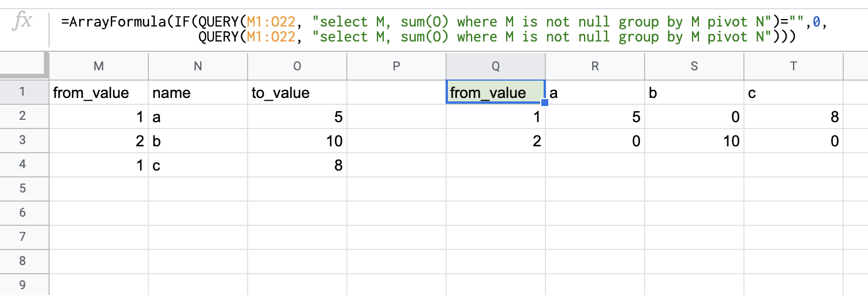Click the fill handle on cell Q1
The image size is (868, 295).
point(545,104)
